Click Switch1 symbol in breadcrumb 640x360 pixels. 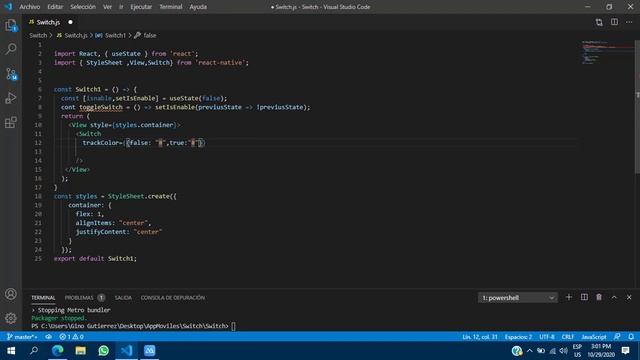pyautogui.click(x=116, y=36)
